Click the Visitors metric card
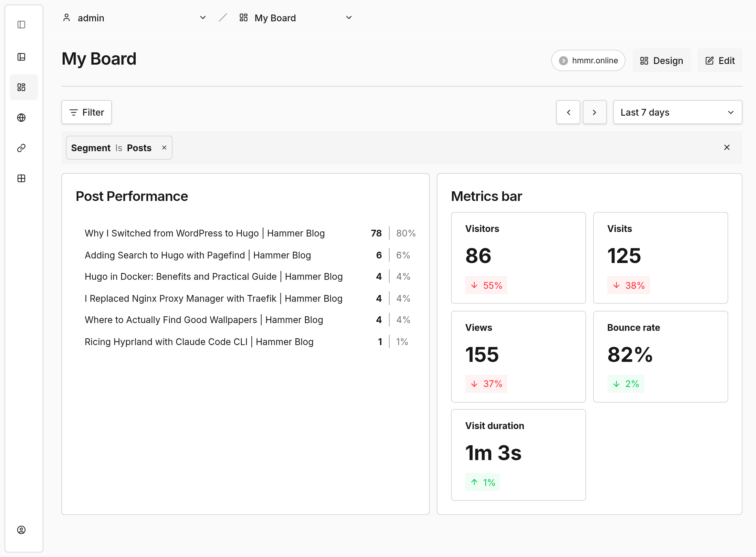The height and width of the screenshot is (557, 756). (518, 257)
